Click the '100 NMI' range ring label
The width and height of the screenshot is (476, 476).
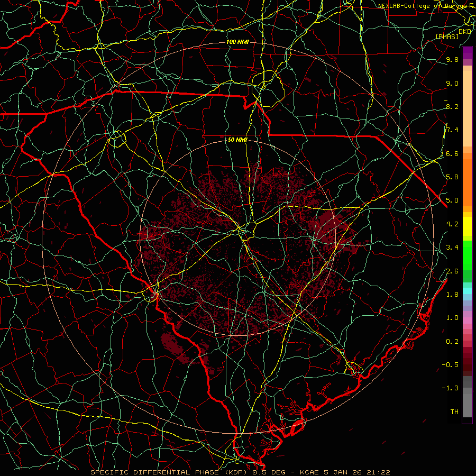pyautogui.click(x=237, y=42)
